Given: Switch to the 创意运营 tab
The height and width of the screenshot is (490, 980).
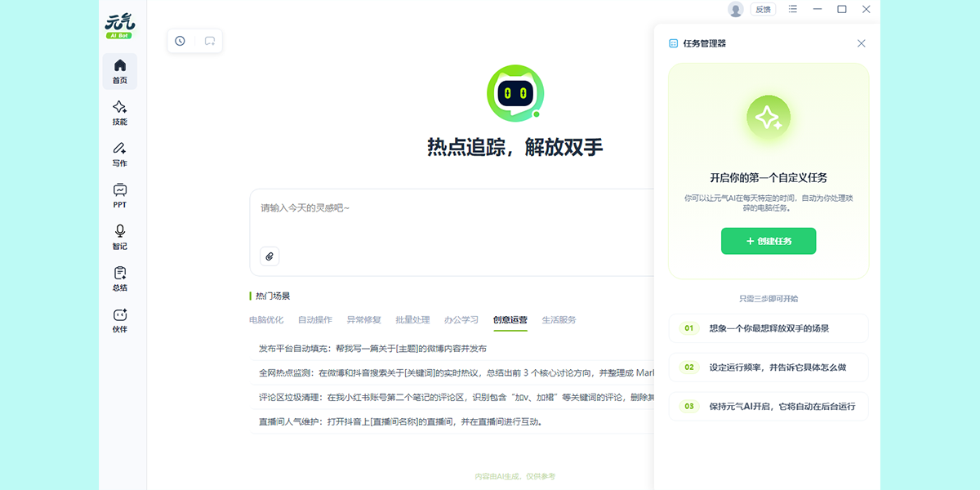Looking at the screenshot, I should click(x=510, y=319).
